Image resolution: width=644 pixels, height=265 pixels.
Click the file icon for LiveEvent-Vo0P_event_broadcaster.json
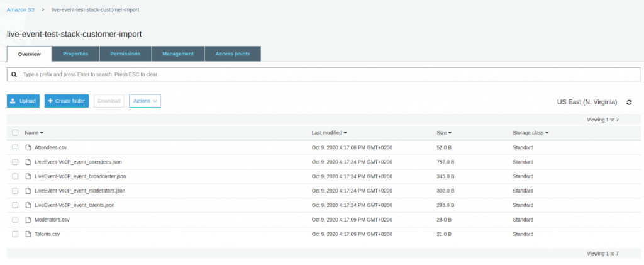tap(28, 176)
